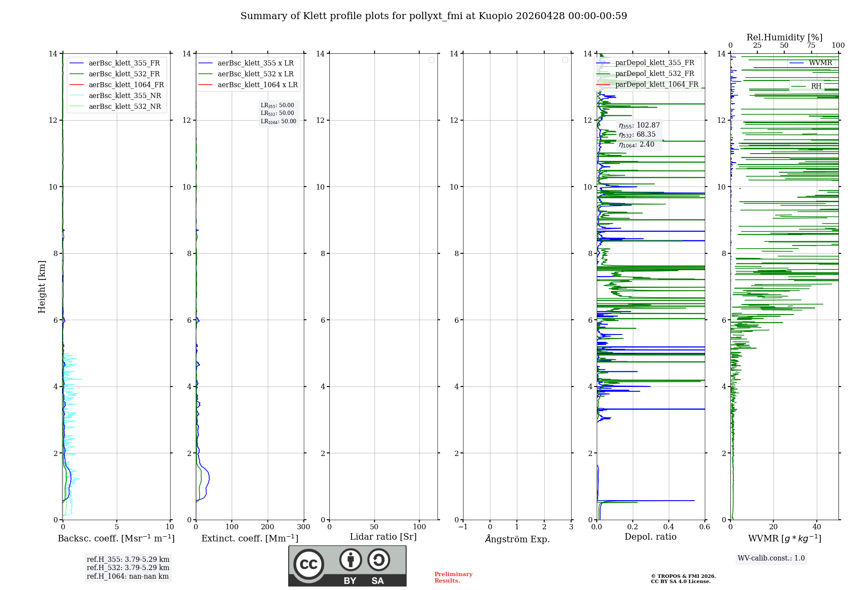Click the Creative Commons CC logo icon
Screen dimensions: 868x590
point(309,564)
